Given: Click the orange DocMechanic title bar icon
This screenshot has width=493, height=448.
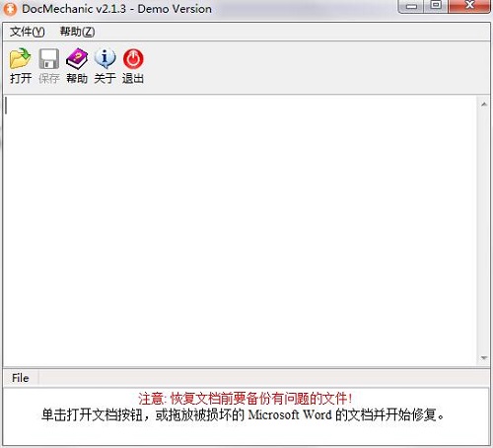Looking at the screenshot, I should [10, 9].
